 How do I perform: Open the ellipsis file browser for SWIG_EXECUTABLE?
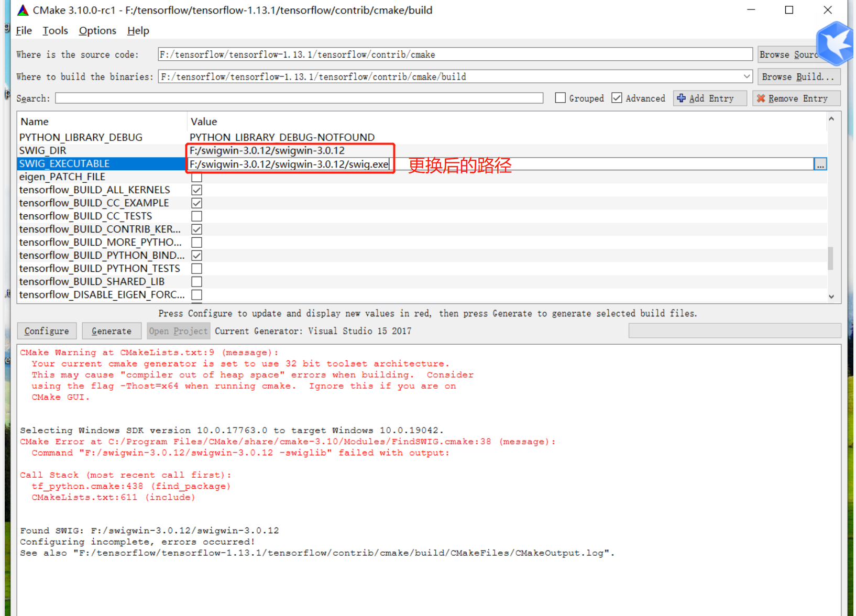coord(820,164)
